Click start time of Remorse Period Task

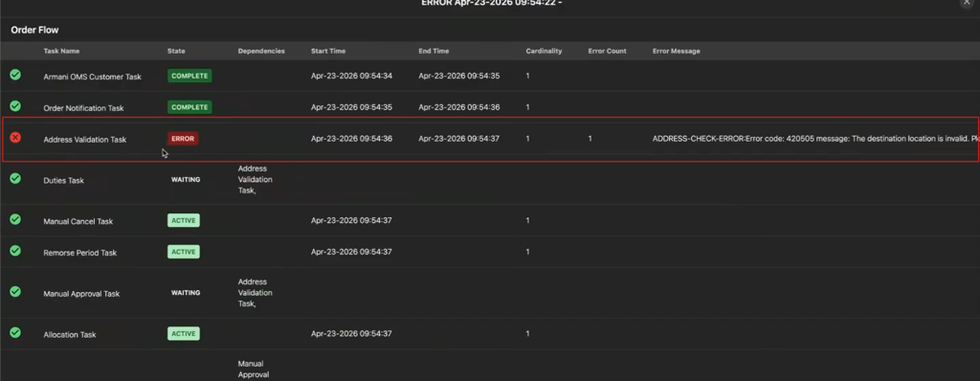[x=352, y=252]
